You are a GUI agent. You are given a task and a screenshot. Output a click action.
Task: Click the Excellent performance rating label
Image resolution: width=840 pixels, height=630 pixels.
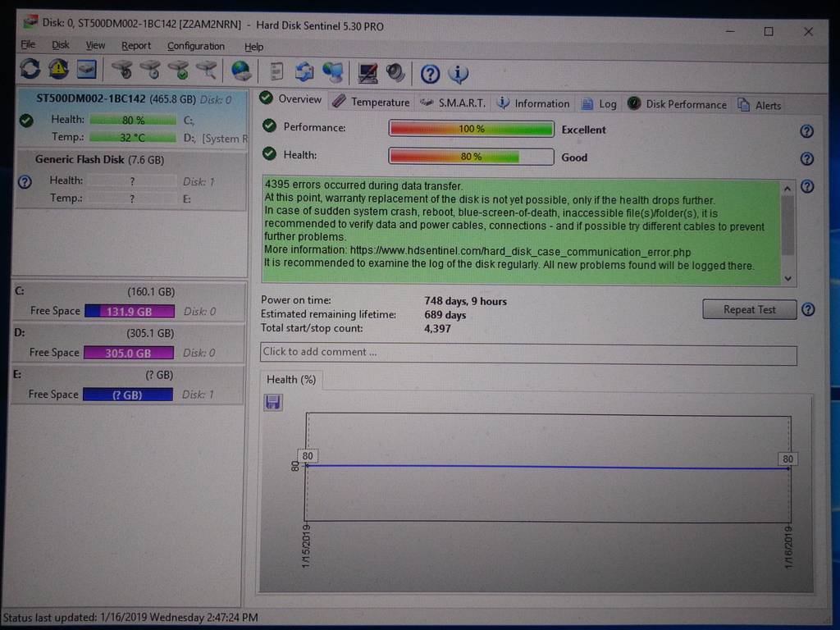pos(583,130)
